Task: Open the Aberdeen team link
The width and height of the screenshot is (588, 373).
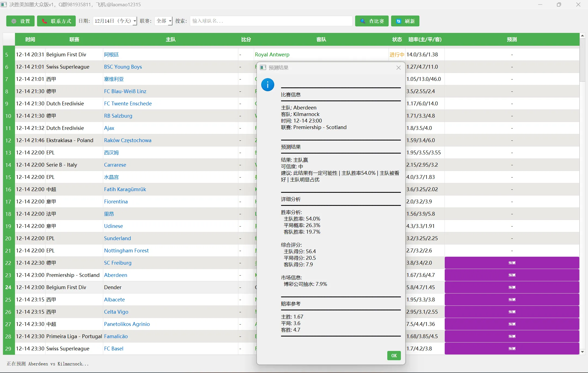Action: tap(115, 275)
